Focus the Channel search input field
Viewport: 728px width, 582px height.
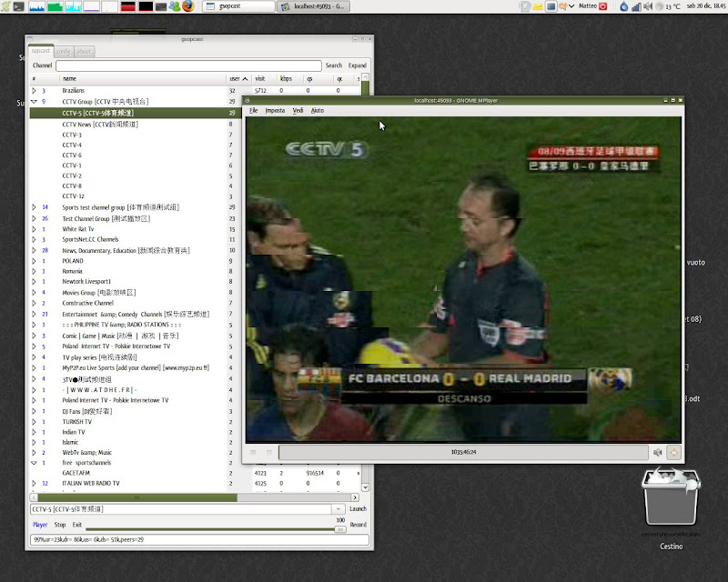click(x=188, y=65)
